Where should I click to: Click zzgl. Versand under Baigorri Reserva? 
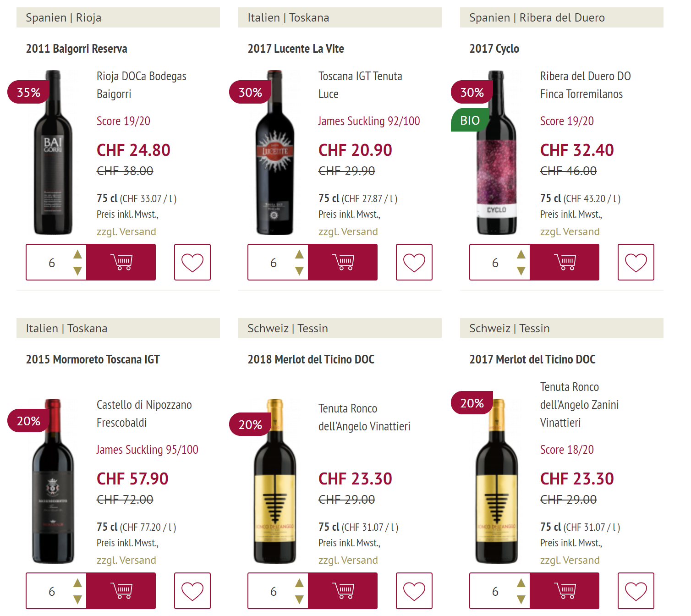(x=126, y=231)
